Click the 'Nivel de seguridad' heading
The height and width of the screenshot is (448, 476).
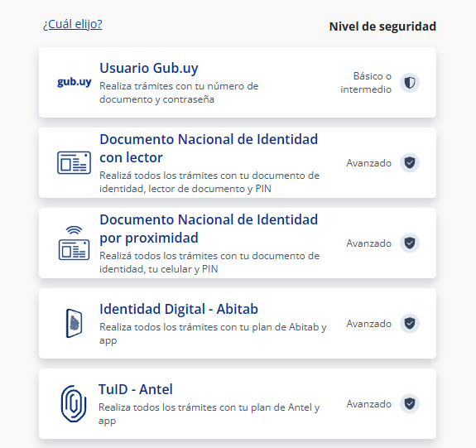[382, 26]
